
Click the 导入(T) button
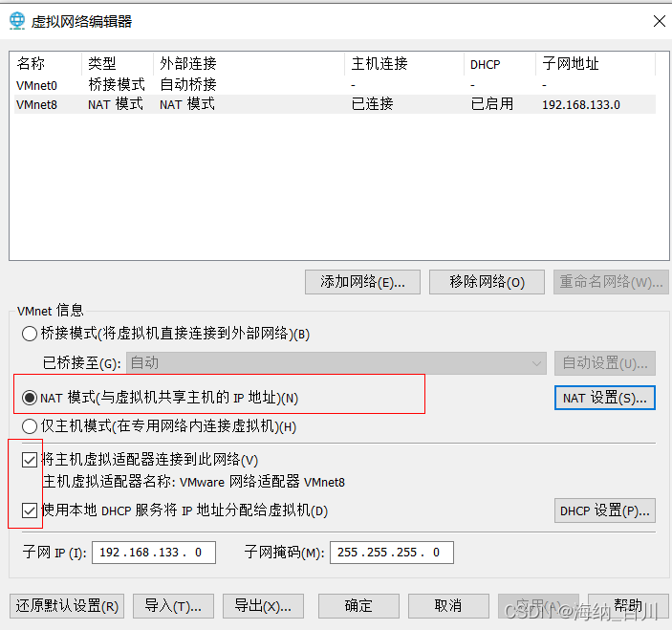coord(173,606)
